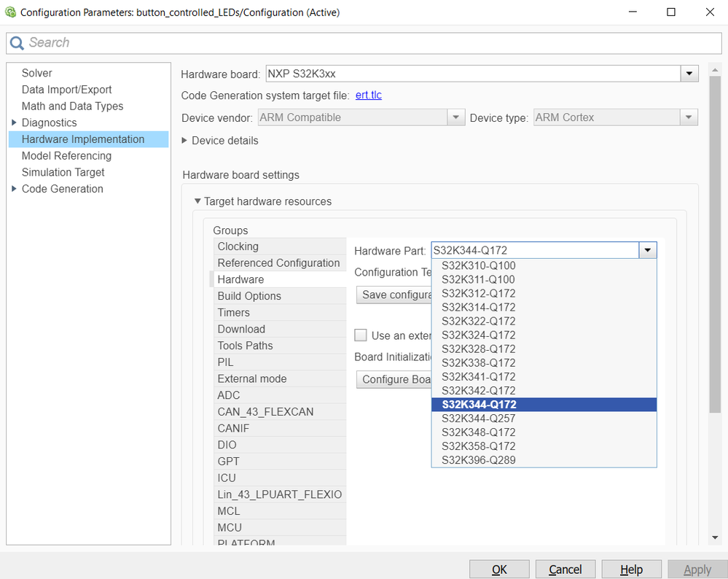Expand the Device details section
The height and width of the screenshot is (579, 728).
[184, 140]
